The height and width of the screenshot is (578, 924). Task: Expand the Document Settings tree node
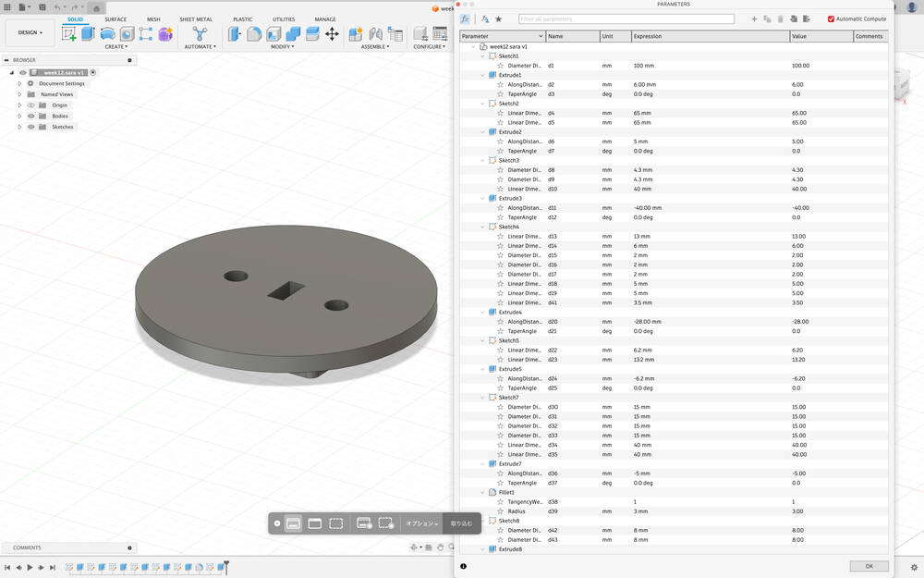(19, 84)
